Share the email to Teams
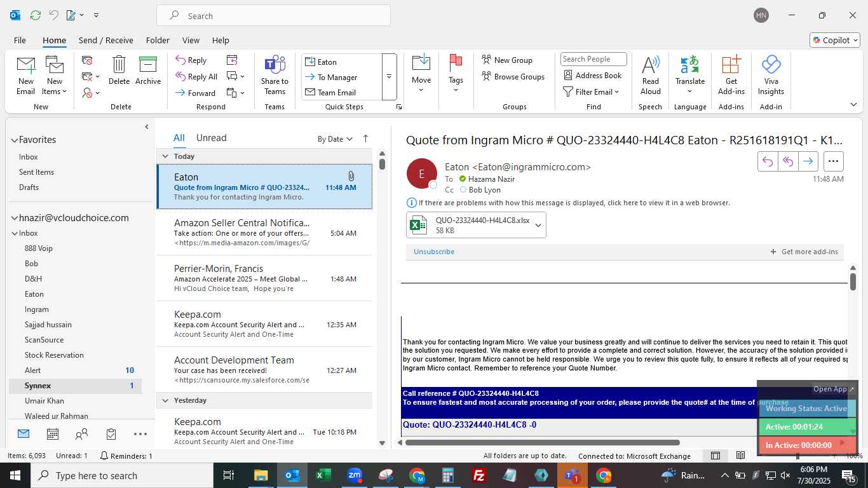Image resolution: width=868 pixels, height=488 pixels. [275, 75]
